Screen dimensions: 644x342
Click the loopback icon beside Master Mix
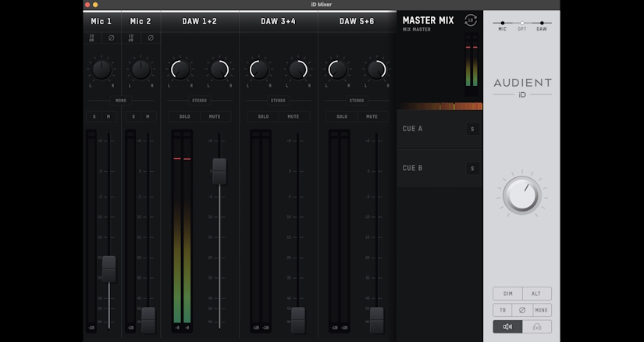click(471, 20)
